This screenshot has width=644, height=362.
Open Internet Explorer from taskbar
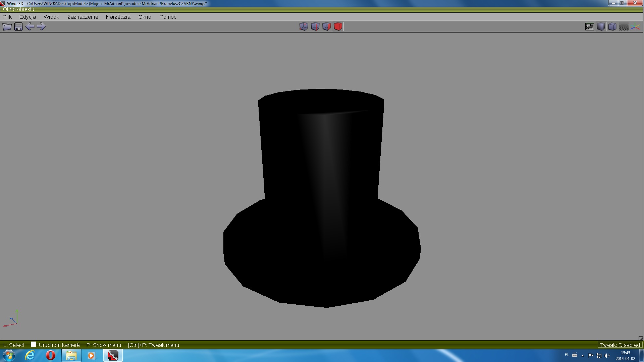30,355
